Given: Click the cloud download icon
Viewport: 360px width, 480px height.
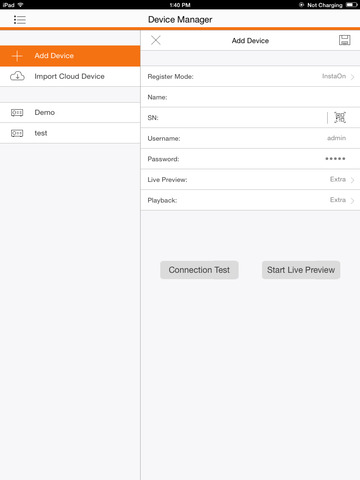Looking at the screenshot, I should tap(17, 76).
